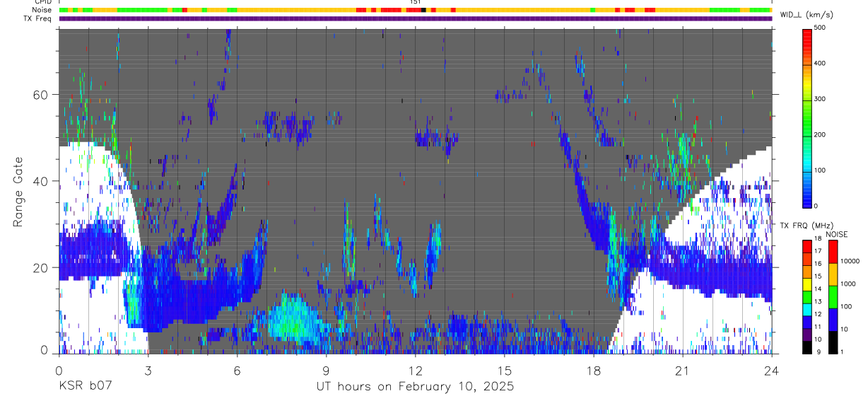Click the x-axis tick label '24'
The width and height of the screenshot is (868, 401).
[x=771, y=371]
